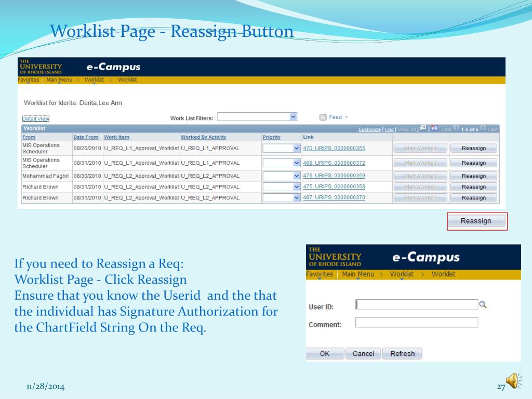The height and width of the screenshot is (399, 532).
Task: Reassign the Mohammad Faghri worklist item
Action: pyautogui.click(x=474, y=176)
